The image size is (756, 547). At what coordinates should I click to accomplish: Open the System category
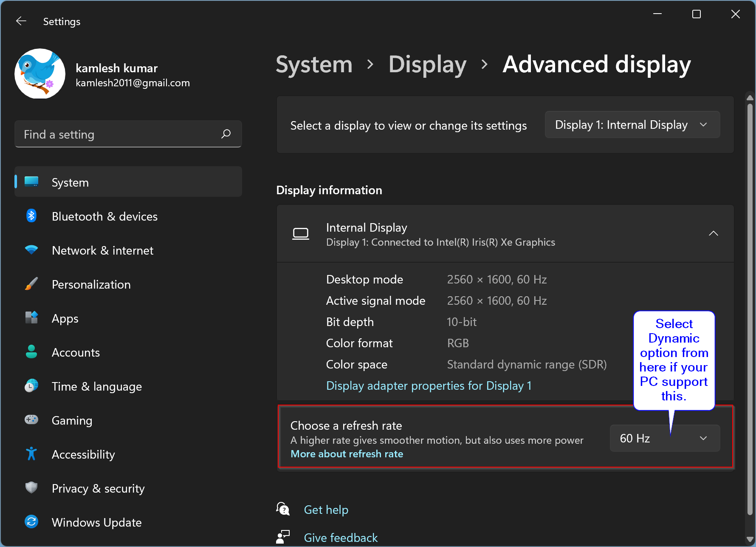coord(128,182)
